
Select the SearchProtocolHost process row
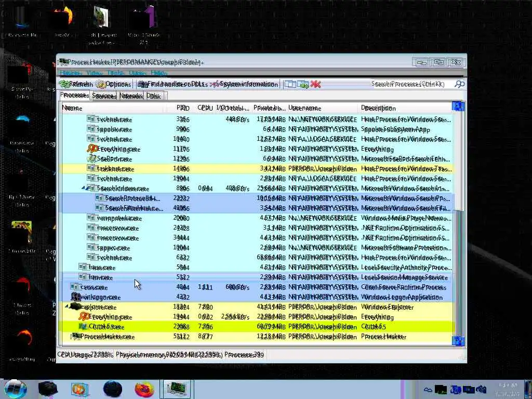[x=257, y=198]
